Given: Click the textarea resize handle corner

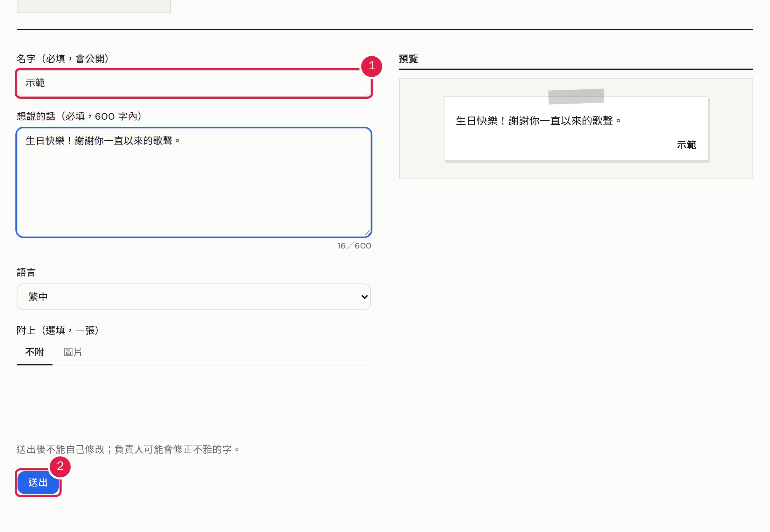Looking at the screenshot, I should click(367, 233).
